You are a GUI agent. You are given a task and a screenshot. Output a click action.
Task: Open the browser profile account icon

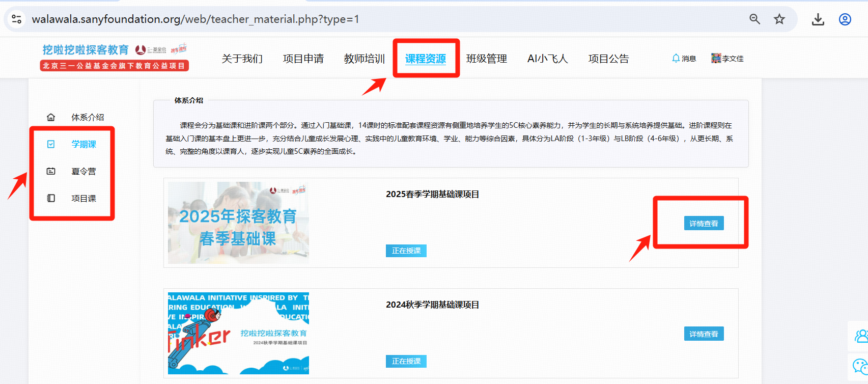click(x=845, y=19)
